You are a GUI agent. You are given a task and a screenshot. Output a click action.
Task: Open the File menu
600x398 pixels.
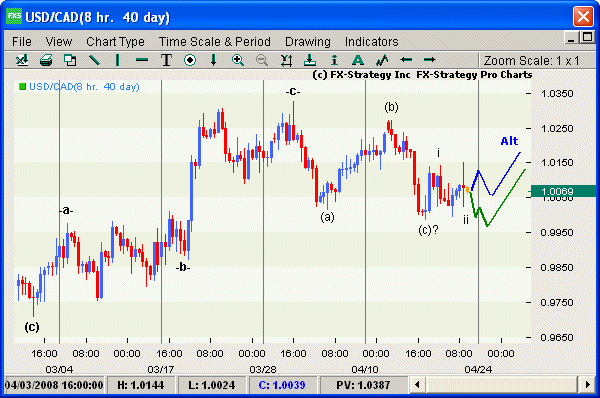22,41
